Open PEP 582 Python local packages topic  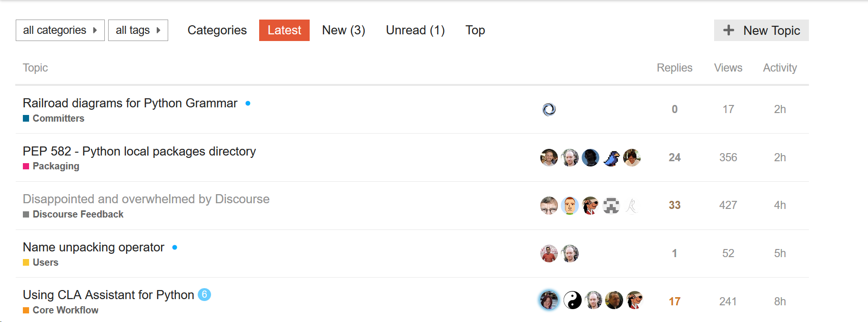pyautogui.click(x=139, y=151)
